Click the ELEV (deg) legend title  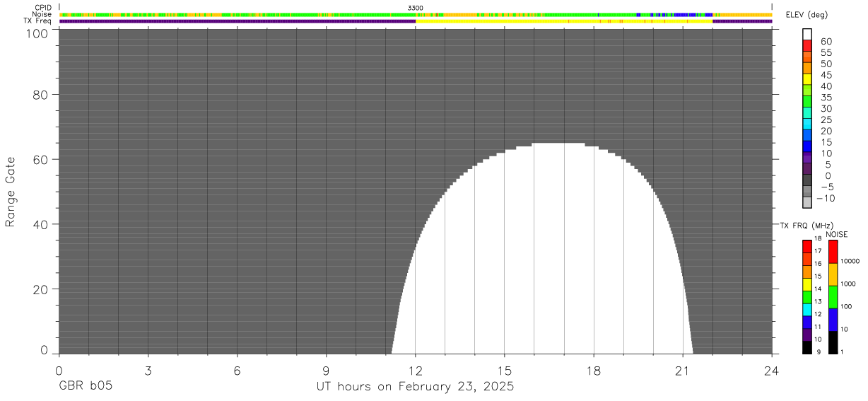807,15
